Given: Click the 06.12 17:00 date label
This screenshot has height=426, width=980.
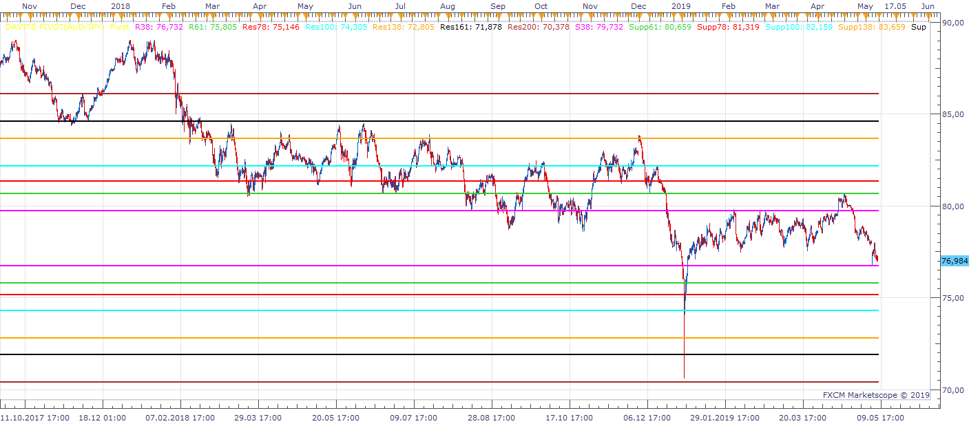Looking at the screenshot, I should [647, 417].
